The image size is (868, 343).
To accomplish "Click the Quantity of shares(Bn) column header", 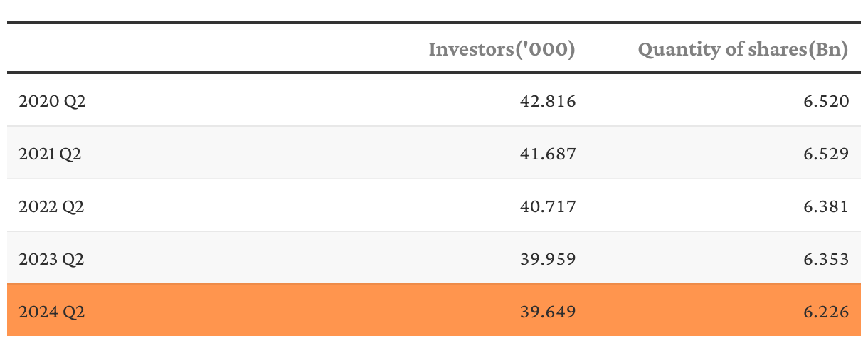I will click(x=743, y=50).
